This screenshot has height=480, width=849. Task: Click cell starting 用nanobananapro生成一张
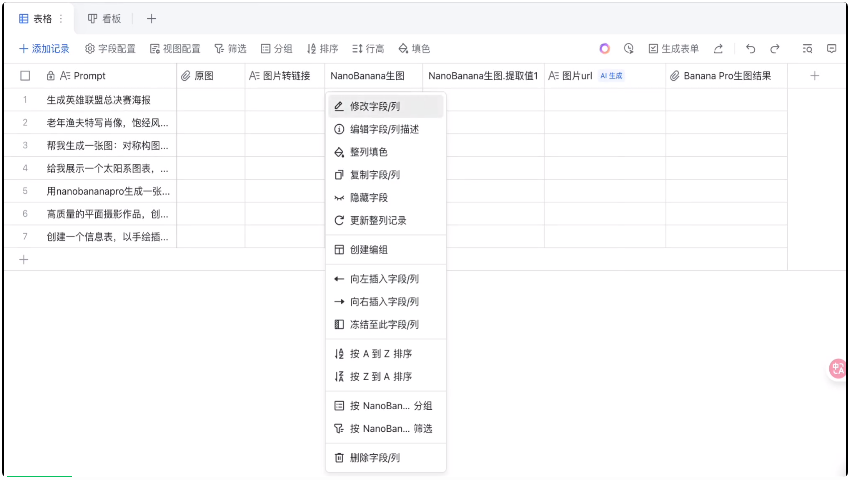(108, 191)
